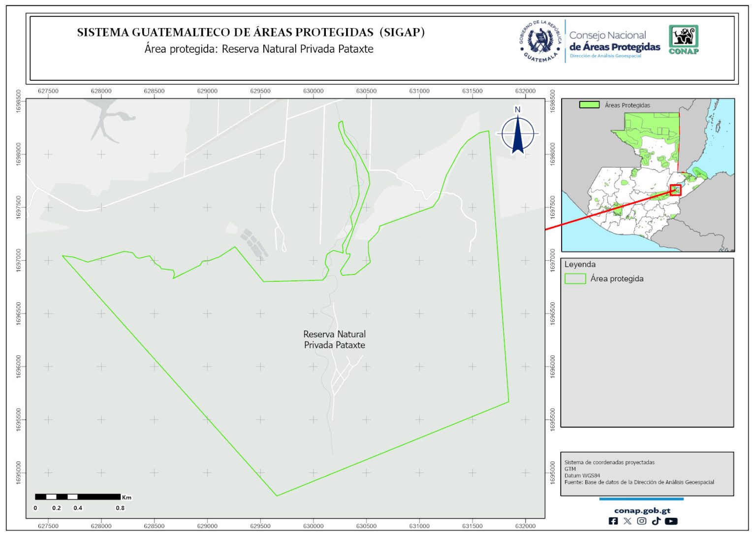Click the Reserva Natural Privada Pataxte map label
Image resolution: width=756 pixels, height=535 pixels.
point(334,340)
